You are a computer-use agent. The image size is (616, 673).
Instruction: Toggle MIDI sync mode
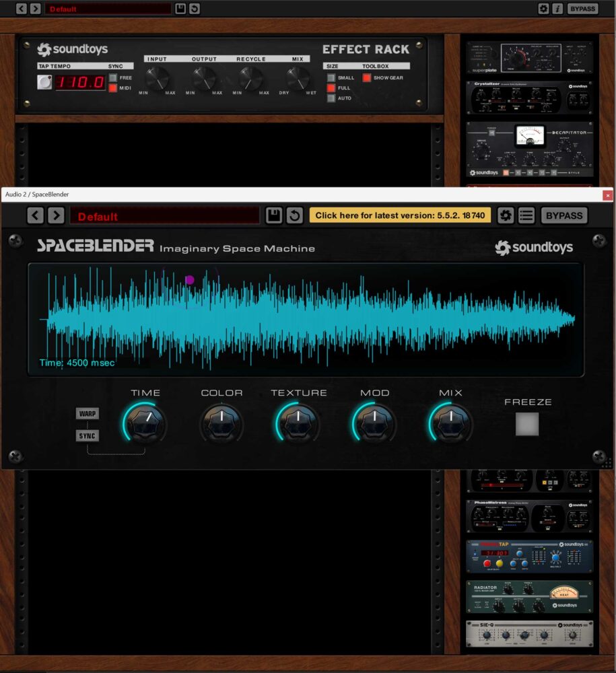[113, 88]
